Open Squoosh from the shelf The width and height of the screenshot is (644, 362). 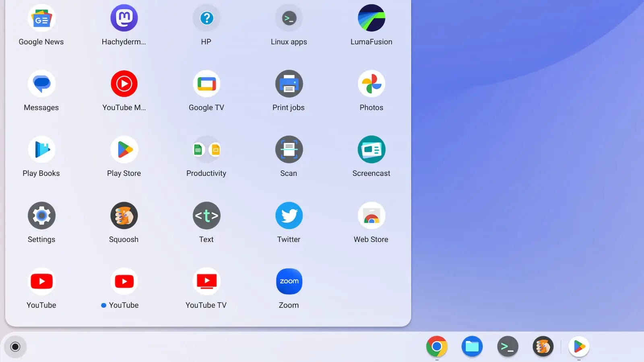(x=543, y=346)
